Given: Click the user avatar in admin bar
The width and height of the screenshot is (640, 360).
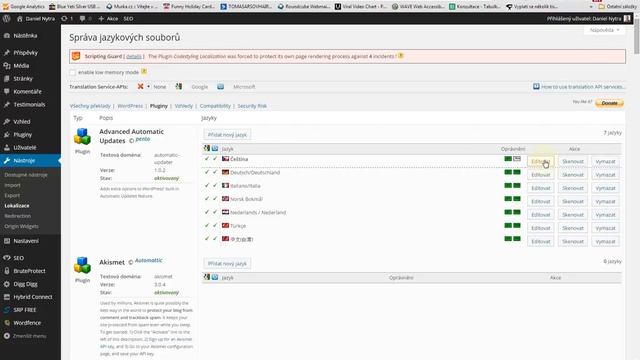Looking at the screenshot, I should (x=628, y=18).
